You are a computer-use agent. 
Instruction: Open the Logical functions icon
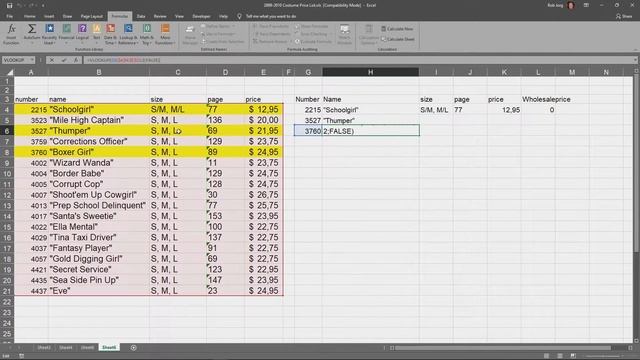[x=82, y=29]
